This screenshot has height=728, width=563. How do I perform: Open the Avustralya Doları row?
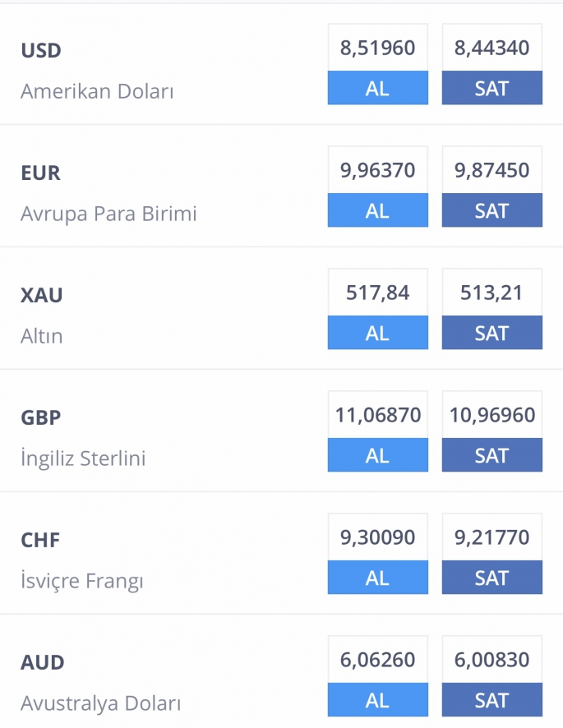click(x=281, y=671)
